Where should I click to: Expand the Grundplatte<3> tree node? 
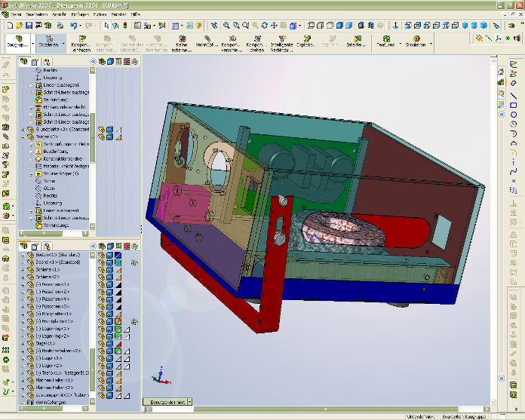[x=21, y=129]
